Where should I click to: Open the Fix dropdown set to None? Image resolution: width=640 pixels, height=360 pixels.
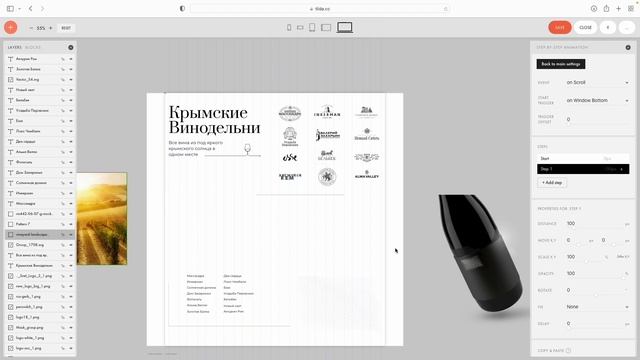[597, 307]
